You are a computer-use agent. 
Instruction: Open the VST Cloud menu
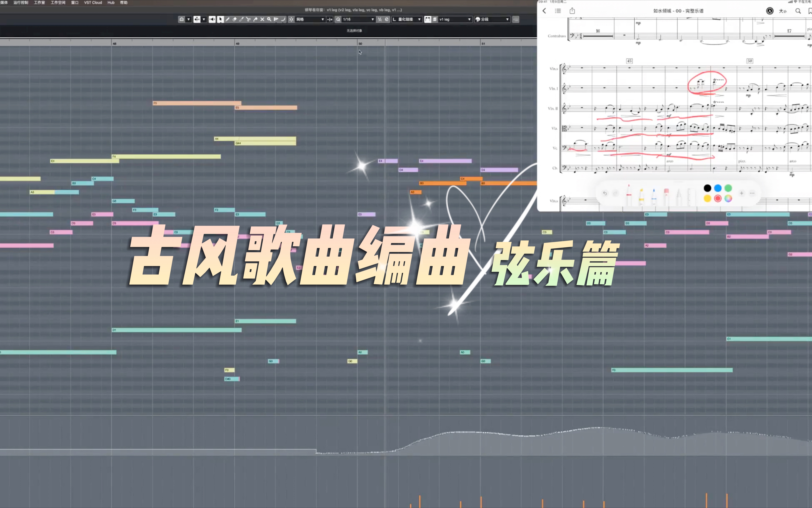93,2
